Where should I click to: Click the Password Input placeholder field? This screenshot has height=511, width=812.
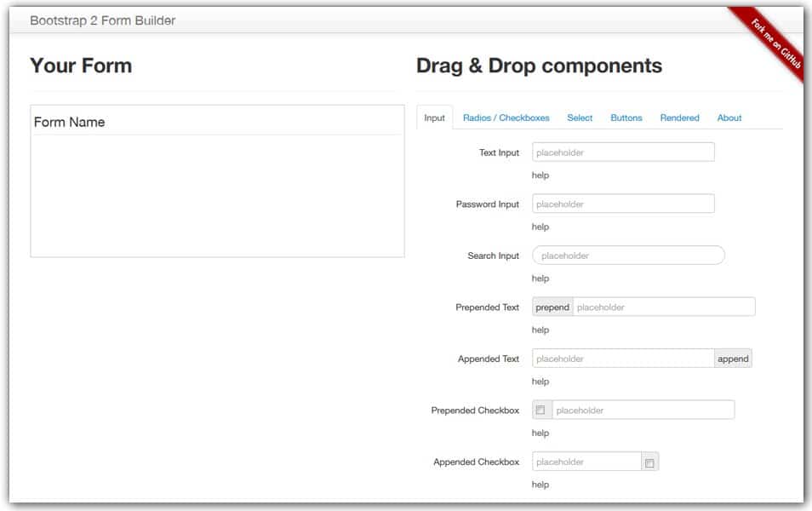point(624,204)
